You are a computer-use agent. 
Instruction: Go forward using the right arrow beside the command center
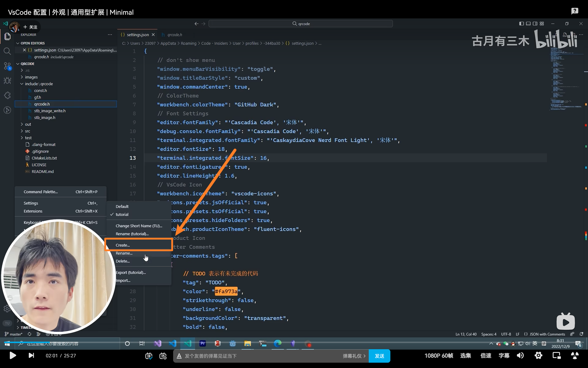point(204,24)
